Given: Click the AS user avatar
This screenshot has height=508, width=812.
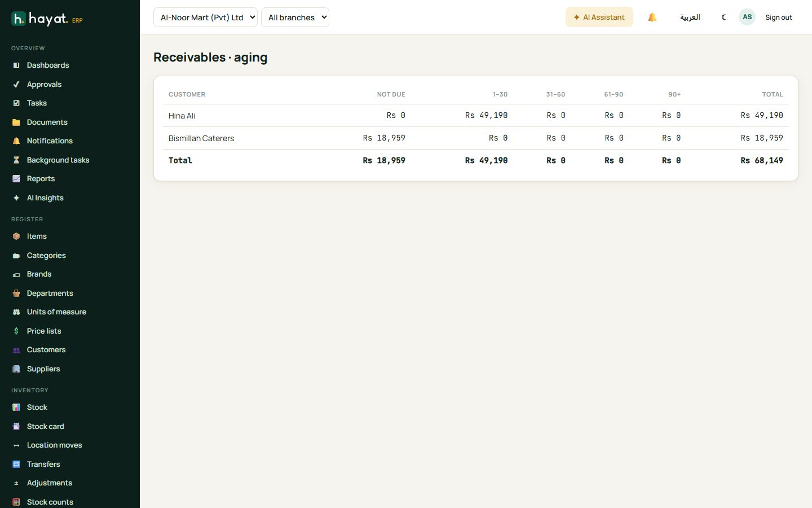Looking at the screenshot, I should click(x=747, y=17).
